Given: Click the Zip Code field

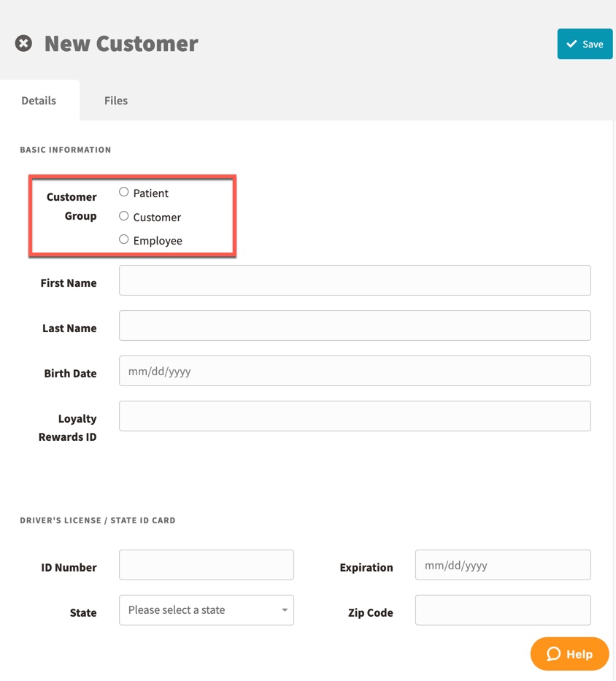Looking at the screenshot, I should click(x=503, y=609).
